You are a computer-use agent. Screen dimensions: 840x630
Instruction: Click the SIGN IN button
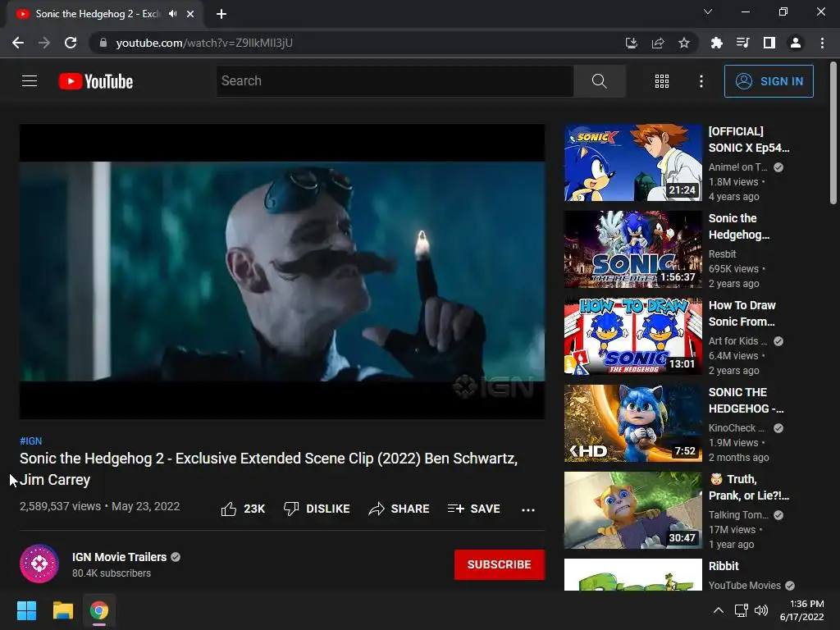(769, 81)
